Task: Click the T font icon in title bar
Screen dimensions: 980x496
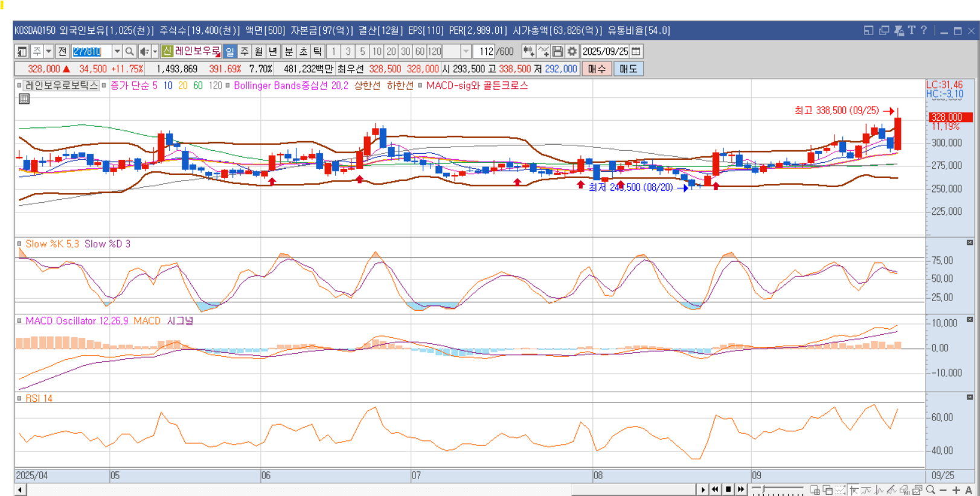Action: pos(912,30)
